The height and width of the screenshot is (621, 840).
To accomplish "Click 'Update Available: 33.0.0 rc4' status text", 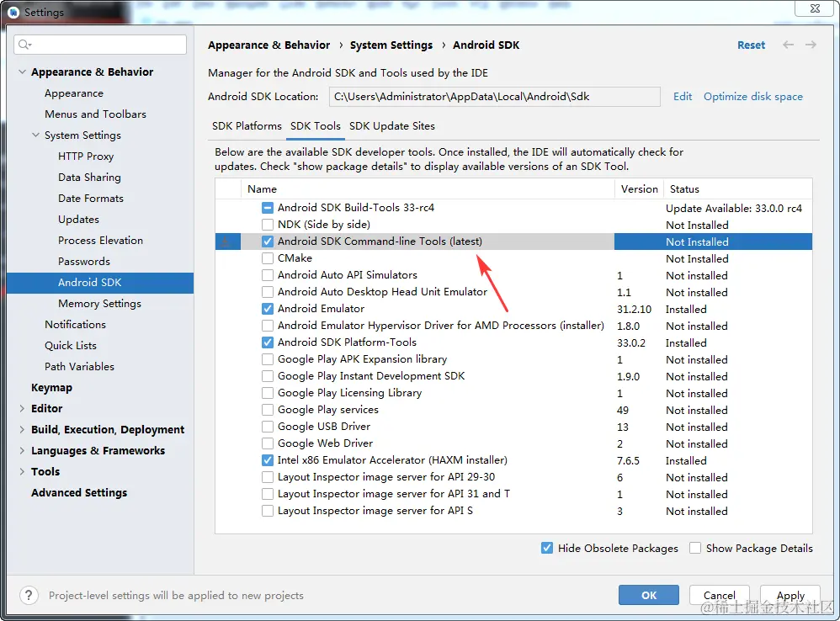I will 733,208.
